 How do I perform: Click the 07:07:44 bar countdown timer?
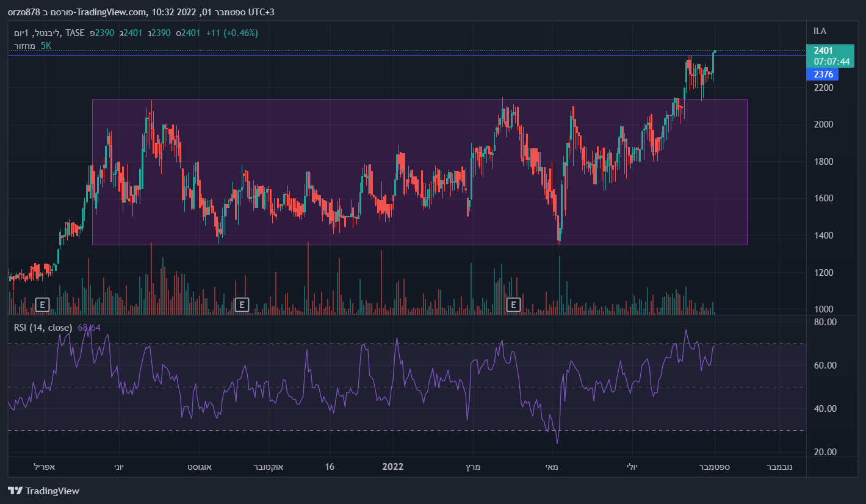click(x=831, y=61)
